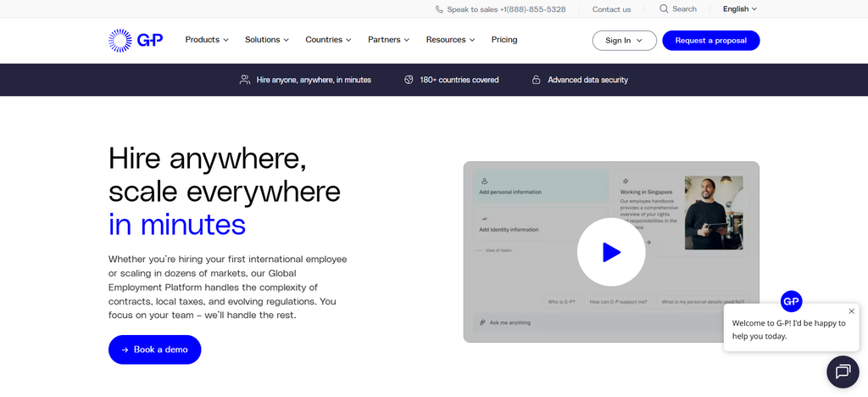Click the globe icon beside 180+ countries covered
This screenshot has height=397, width=868.
409,80
